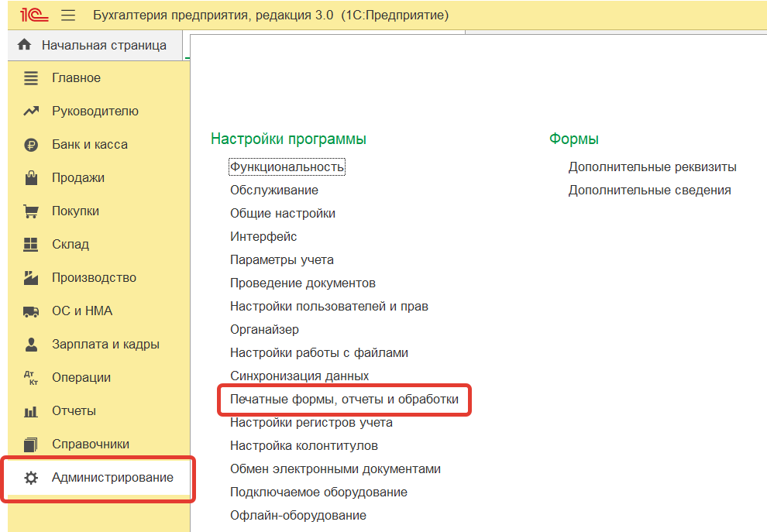Click the Формы heading
The image size is (767, 532).
click(x=574, y=139)
